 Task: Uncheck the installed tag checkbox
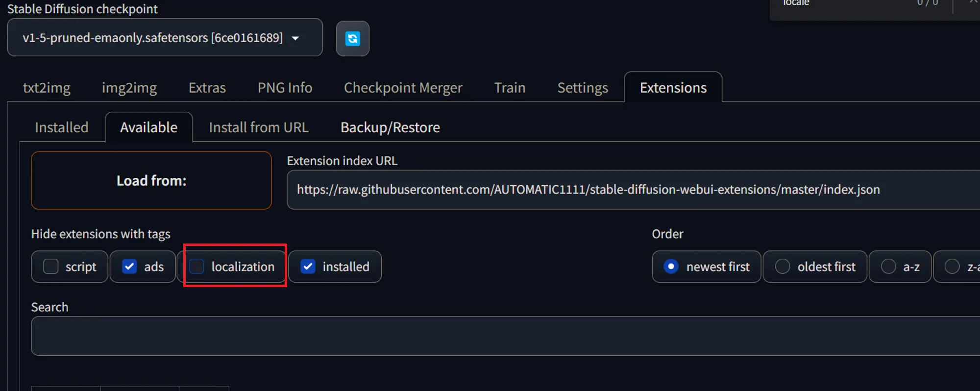click(x=308, y=267)
